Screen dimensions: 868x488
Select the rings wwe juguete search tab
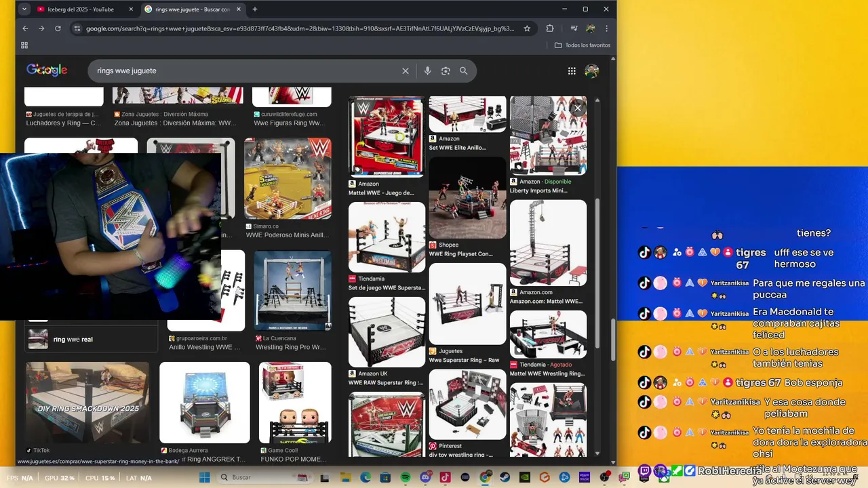193,9
